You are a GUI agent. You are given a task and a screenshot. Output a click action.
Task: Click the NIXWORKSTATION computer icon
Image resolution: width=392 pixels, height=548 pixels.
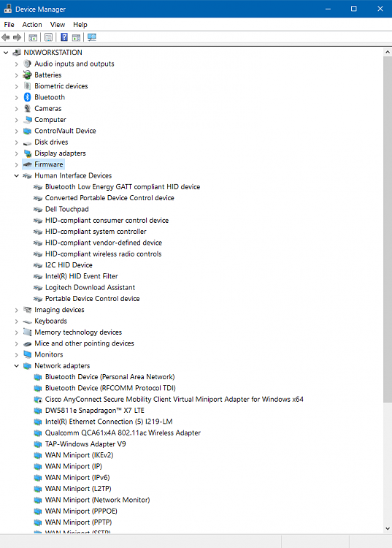click(16, 53)
